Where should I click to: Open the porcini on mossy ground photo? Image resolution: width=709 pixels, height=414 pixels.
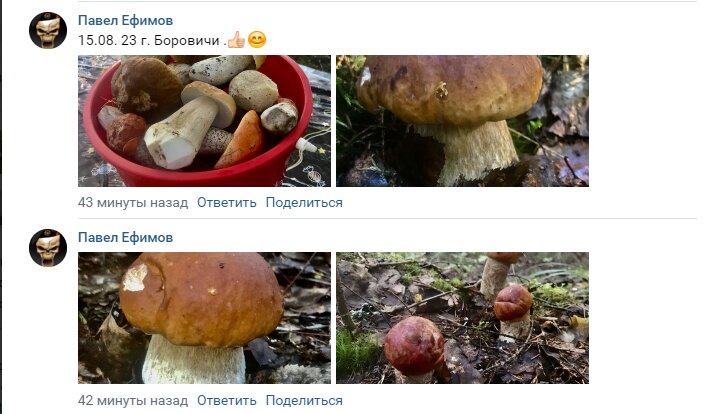click(462, 121)
